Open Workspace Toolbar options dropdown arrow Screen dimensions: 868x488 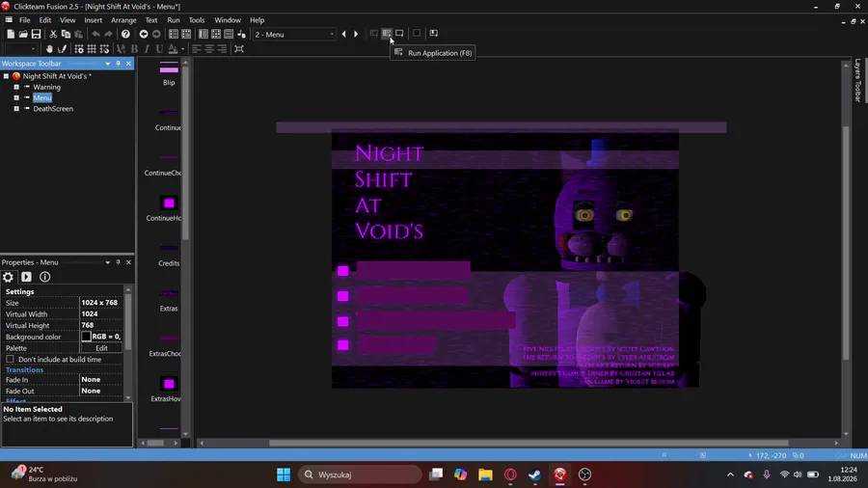tap(107, 64)
